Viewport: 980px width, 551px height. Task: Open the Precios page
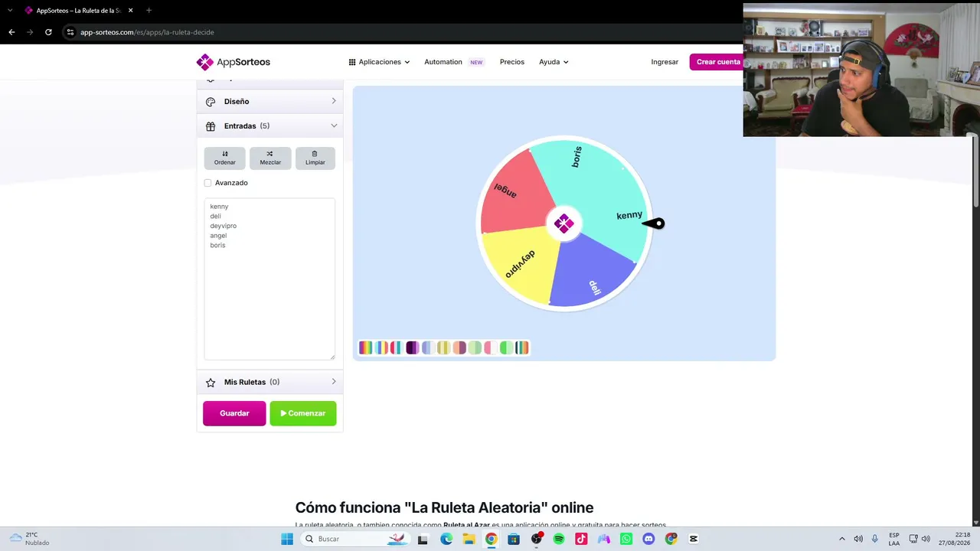click(x=512, y=62)
